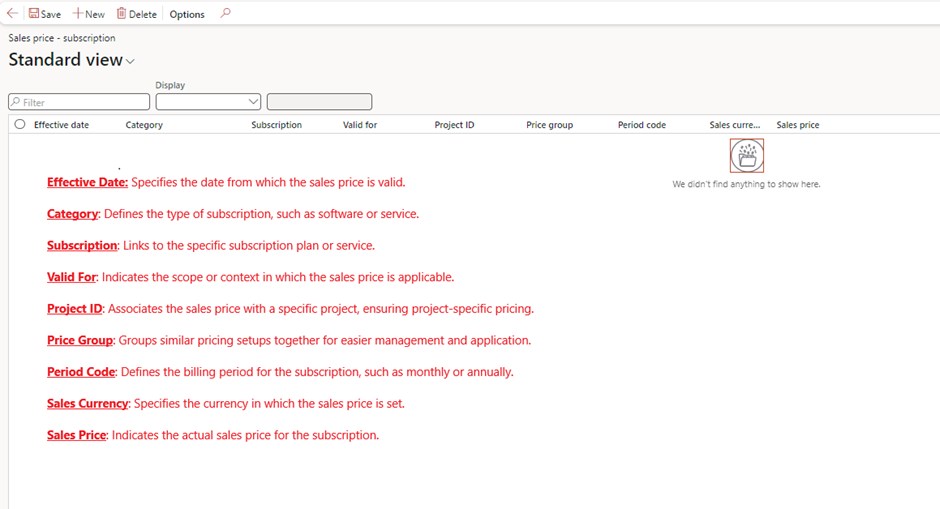
Task: Click the Category column header
Action: click(x=144, y=125)
